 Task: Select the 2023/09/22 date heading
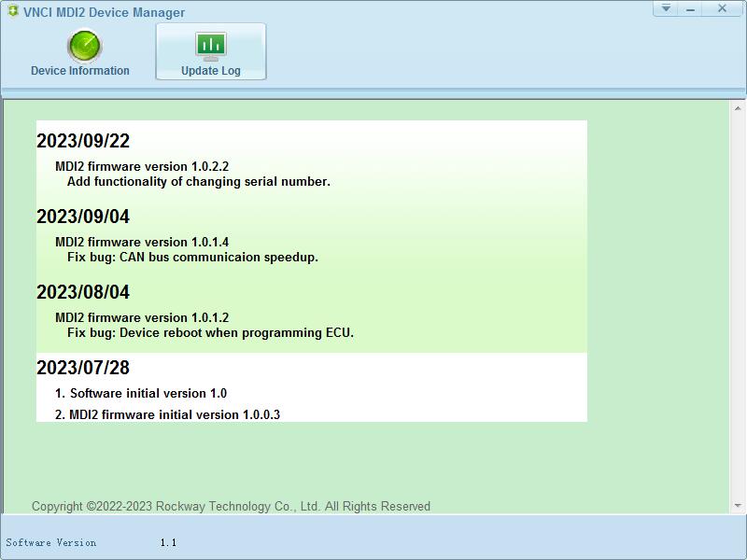(83, 141)
